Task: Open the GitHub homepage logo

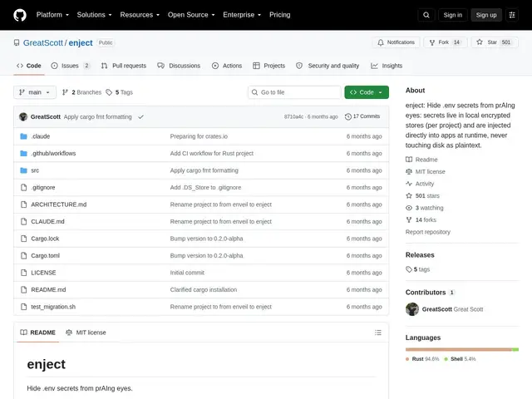Action: coord(20,15)
